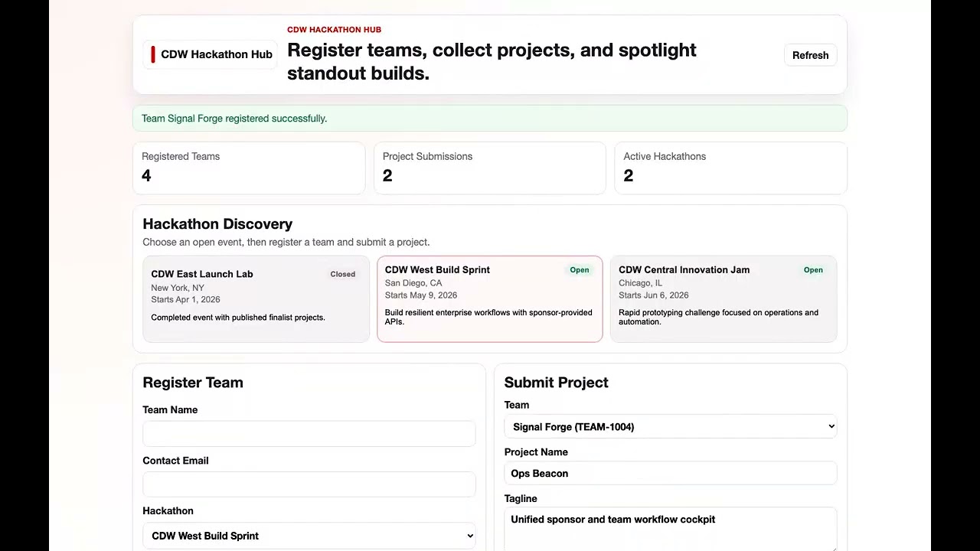Open the Team dropdown showing Signal Forge

pos(670,426)
